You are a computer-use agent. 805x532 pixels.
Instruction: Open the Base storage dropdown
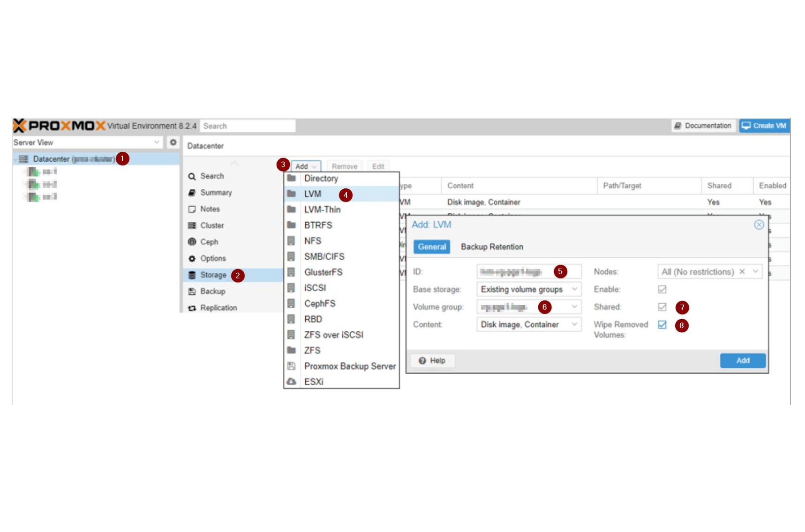[575, 289]
